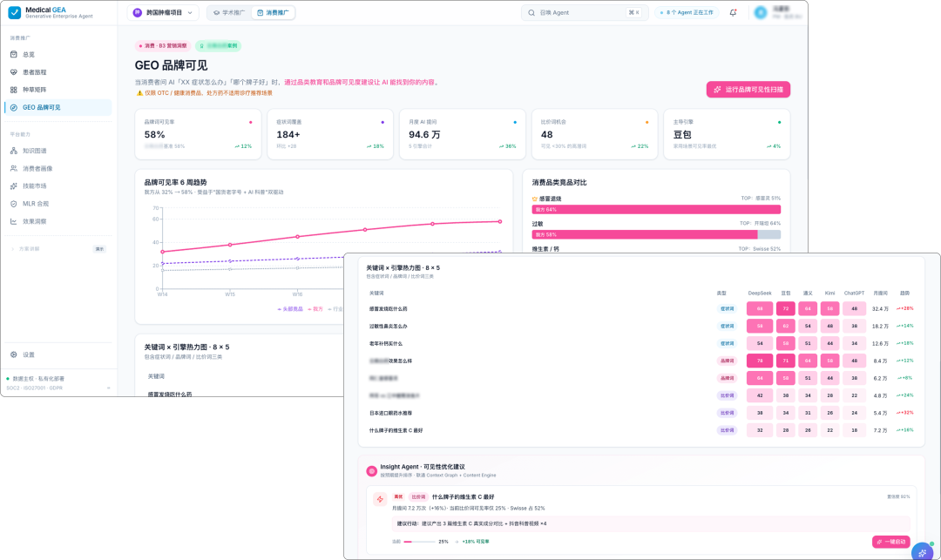Screen dimensions: 941x560
Task: Click the 知识图谱 knowledge graph icon
Action: tap(14, 151)
